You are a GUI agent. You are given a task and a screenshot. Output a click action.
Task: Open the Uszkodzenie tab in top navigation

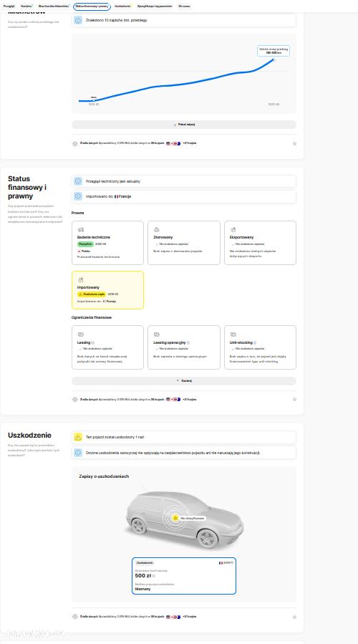[x=122, y=6]
